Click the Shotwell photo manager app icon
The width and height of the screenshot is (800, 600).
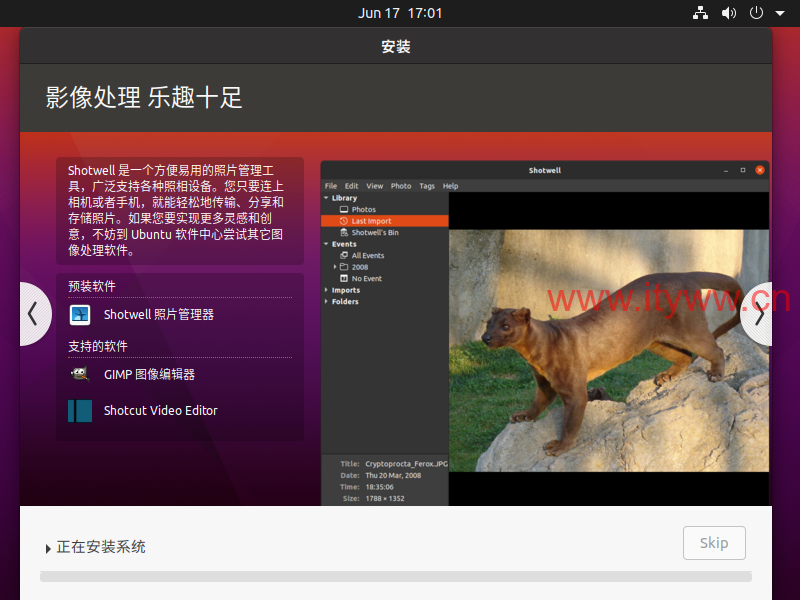(x=80, y=315)
